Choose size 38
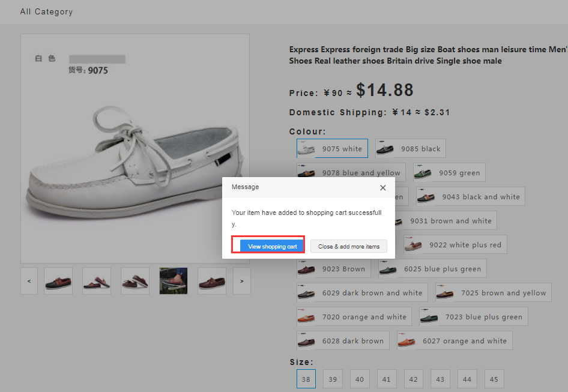The width and height of the screenshot is (568, 392). click(x=306, y=379)
